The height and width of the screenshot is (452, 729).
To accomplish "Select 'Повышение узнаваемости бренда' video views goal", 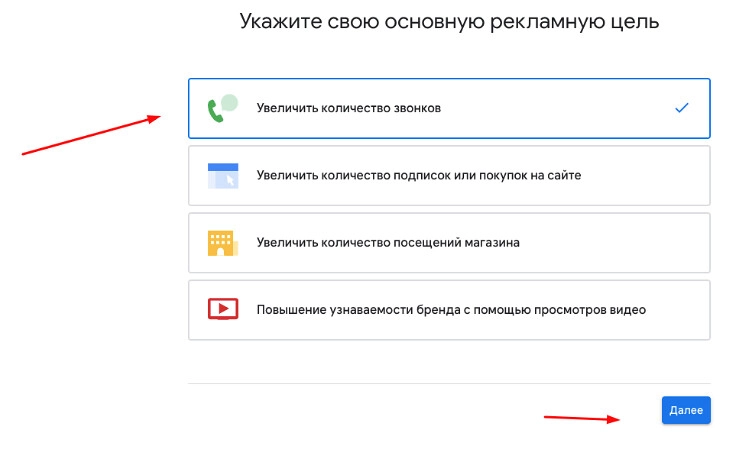I will click(x=450, y=309).
